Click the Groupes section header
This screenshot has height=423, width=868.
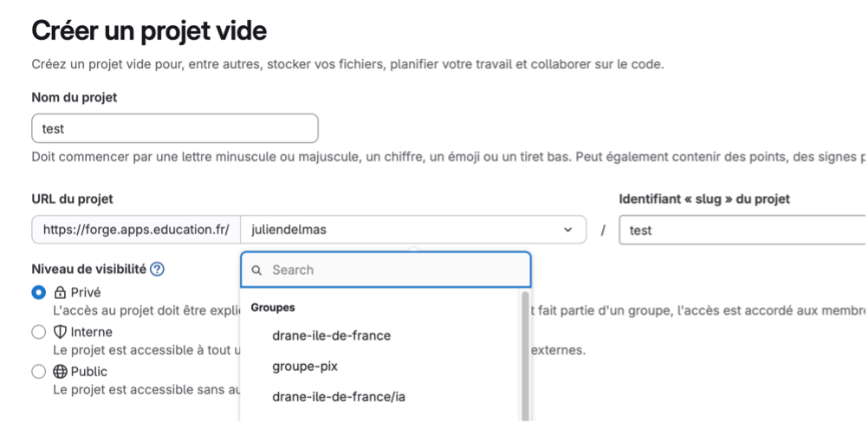[273, 308]
